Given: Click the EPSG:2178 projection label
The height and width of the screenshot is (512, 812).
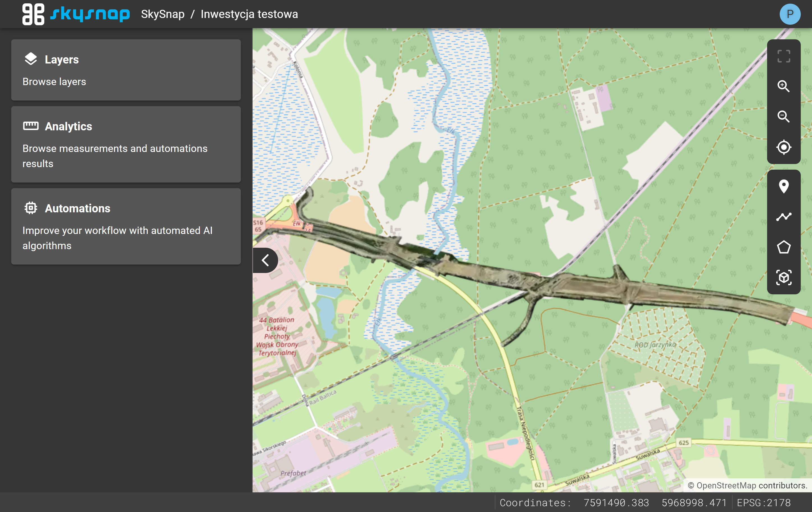Looking at the screenshot, I should (x=763, y=502).
